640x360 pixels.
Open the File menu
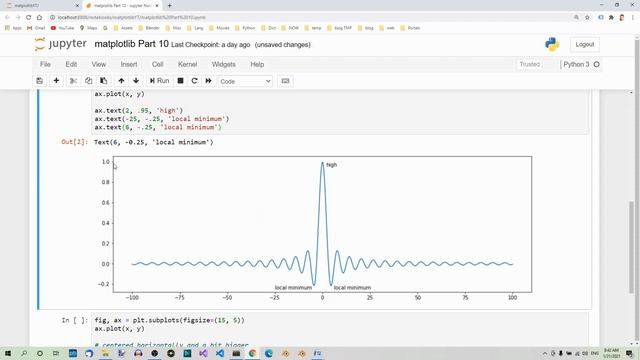tap(45, 64)
